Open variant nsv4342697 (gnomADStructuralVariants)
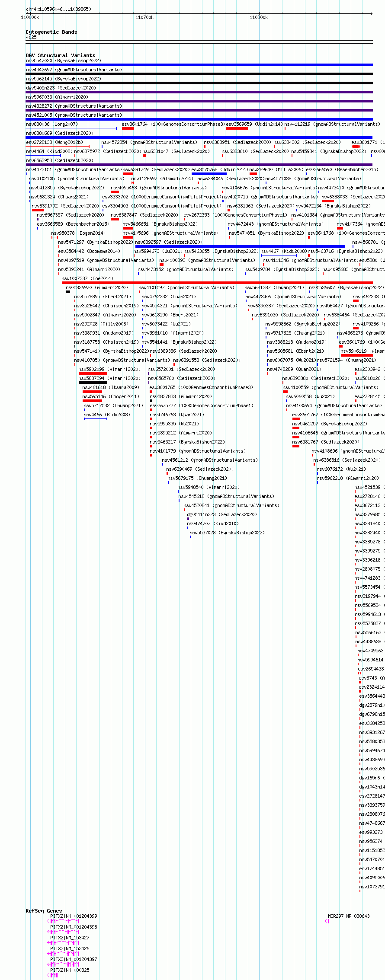Viewport: 385px width, 980px height. [x=74, y=70]
